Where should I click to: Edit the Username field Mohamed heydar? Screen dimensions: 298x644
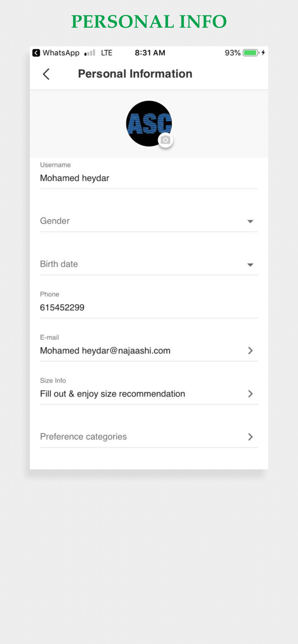click(x=75, y=178)
